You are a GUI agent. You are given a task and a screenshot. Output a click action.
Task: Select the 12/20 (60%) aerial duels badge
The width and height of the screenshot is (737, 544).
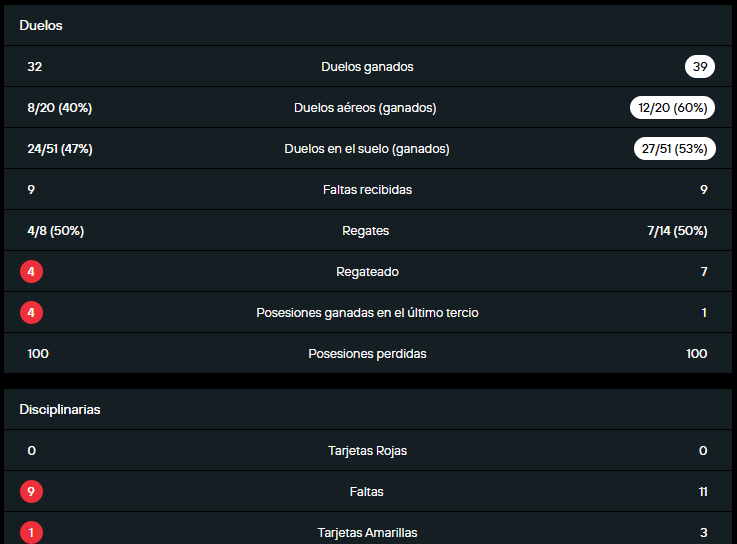[672, 108]
